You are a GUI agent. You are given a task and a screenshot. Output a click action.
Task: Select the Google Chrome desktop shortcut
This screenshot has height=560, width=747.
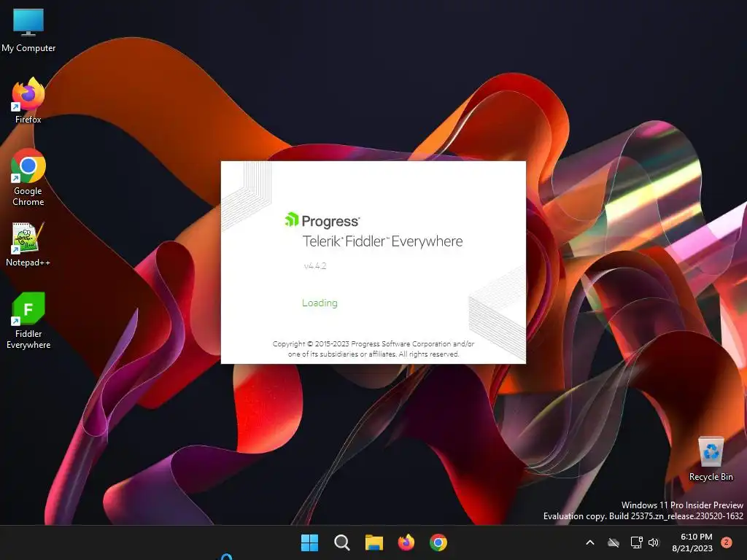point(28,177)
